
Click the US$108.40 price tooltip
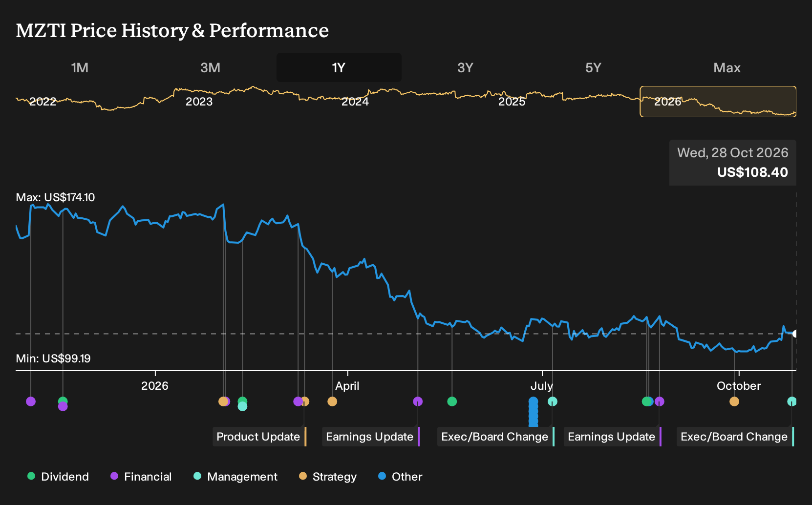click(733, 163)
